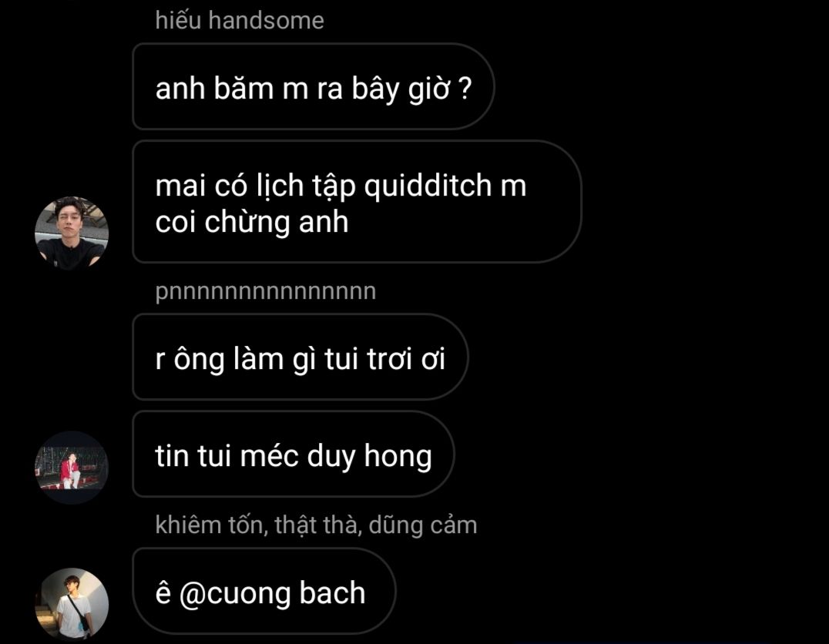Viewport: 829px width, 644px height.
Task: Open sender name 'hiếu handsome'
Action: (240, 21)
